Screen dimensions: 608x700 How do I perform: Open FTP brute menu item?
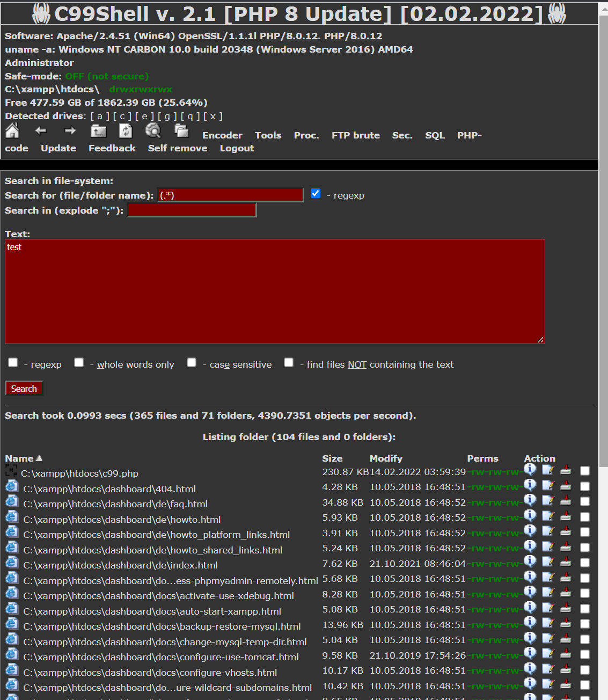click(356, 135)
